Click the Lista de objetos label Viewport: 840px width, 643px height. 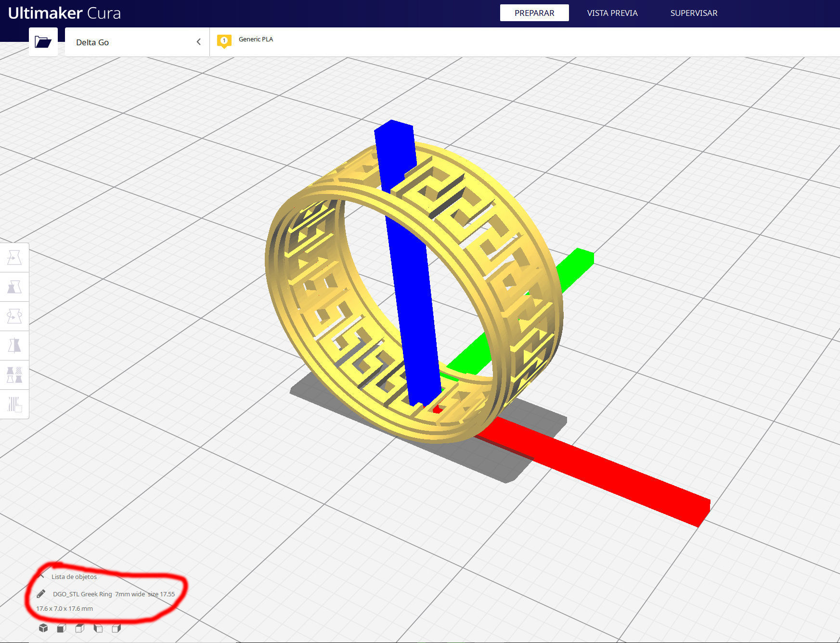coord(74,577)
